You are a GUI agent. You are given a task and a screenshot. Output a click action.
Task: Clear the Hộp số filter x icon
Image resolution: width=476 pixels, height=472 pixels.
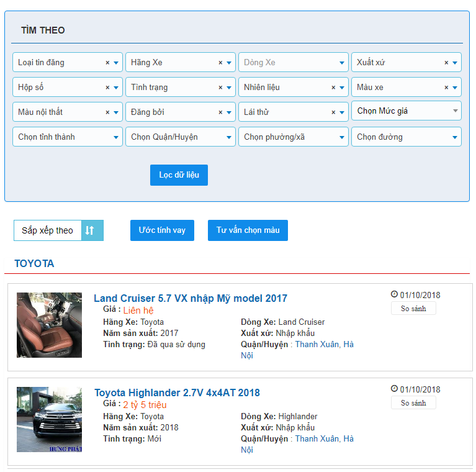coord(107,88)
